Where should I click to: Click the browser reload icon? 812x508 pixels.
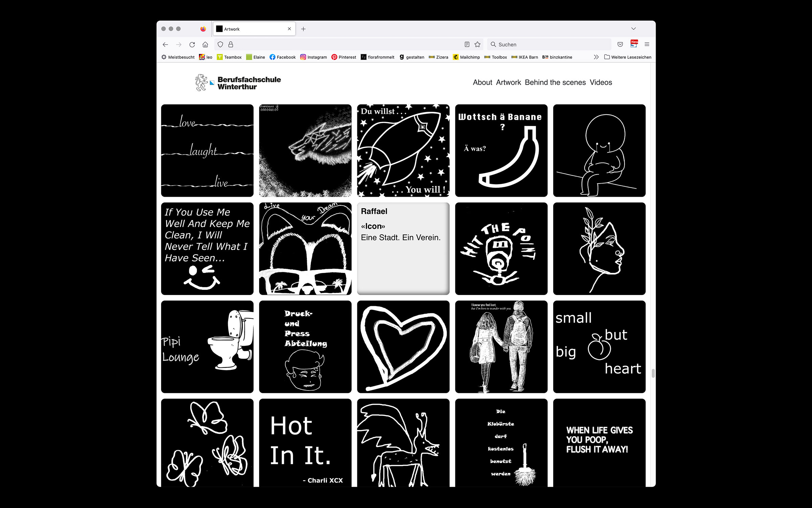click(x=192, y=44)
